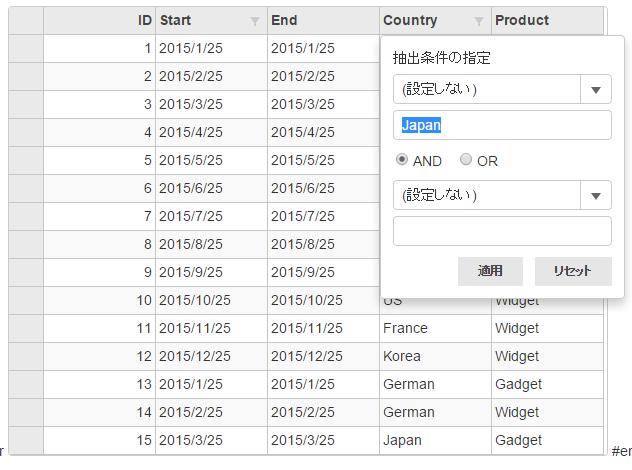Select the Korea cell in row 12
The width and height of the screenshot is (632, 470).
pyautogui.click(x=435, y=356)
